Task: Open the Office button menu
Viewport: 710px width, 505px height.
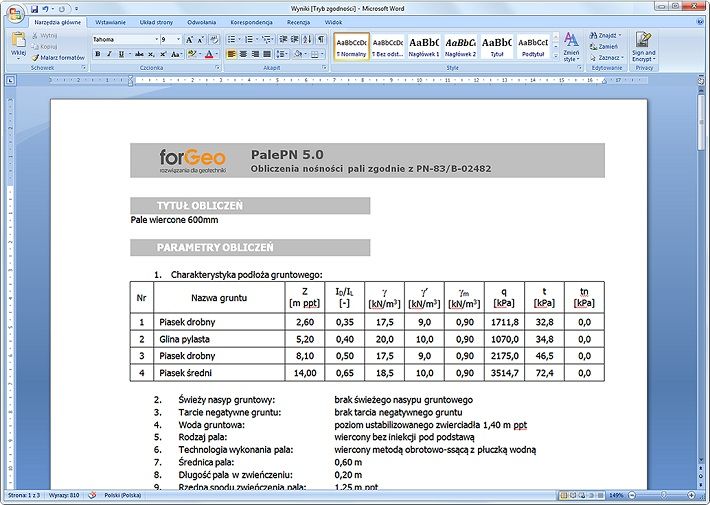Action: coord(15,13)
